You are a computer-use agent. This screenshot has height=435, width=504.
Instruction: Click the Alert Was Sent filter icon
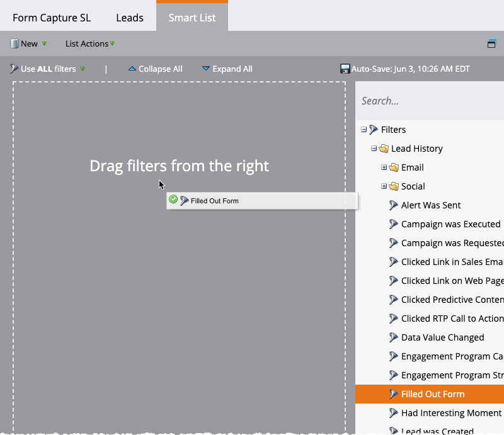(394, 205)
